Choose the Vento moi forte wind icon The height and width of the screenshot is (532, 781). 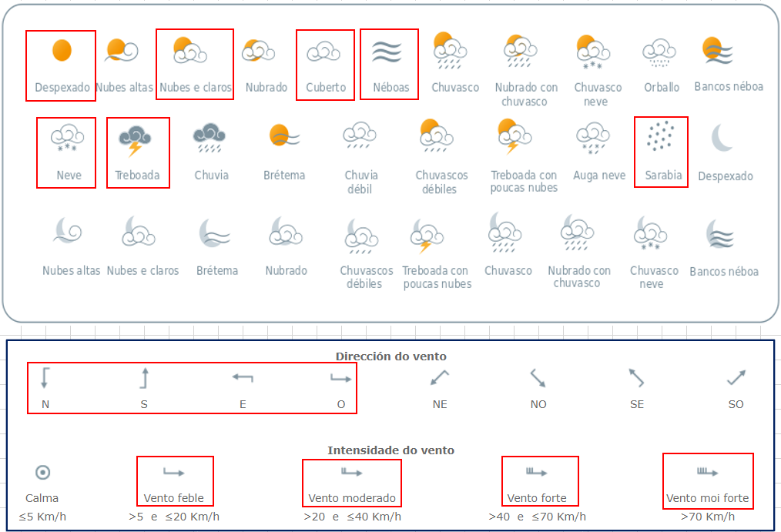(707, 472)
